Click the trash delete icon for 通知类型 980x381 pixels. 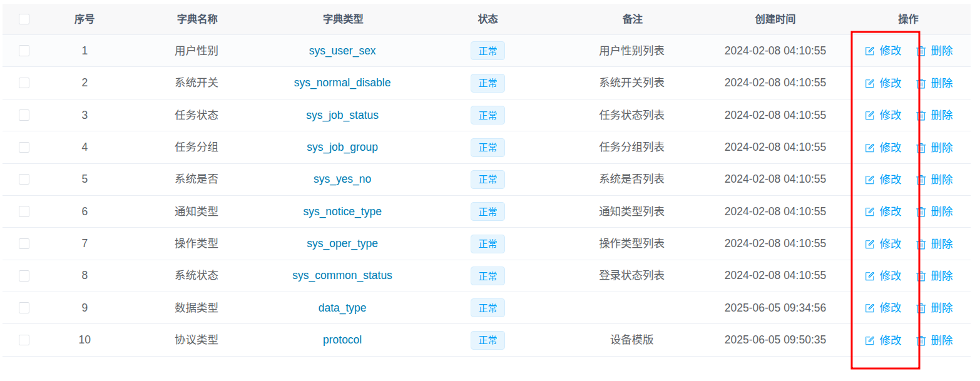point(921,211)
